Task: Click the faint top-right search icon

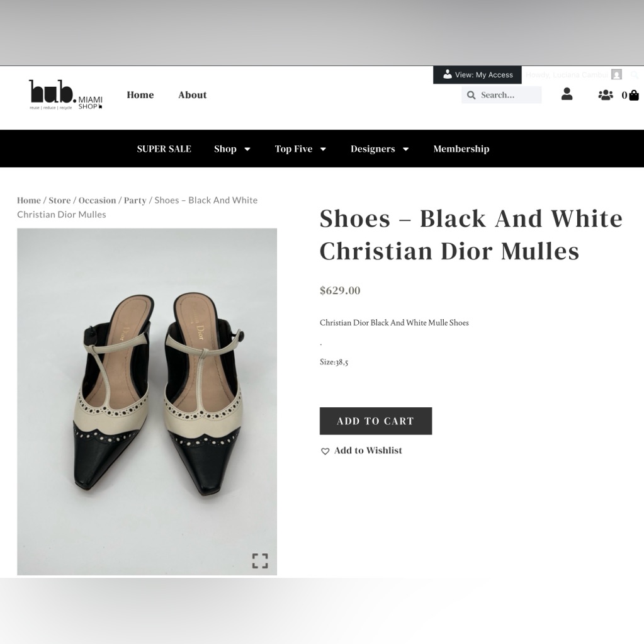Action: point(635,75)
